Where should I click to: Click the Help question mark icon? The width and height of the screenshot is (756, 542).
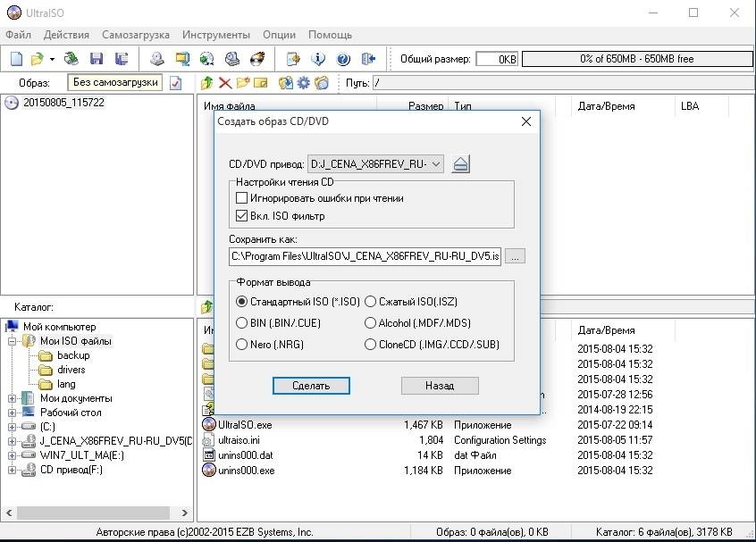[x=343, y=59]
